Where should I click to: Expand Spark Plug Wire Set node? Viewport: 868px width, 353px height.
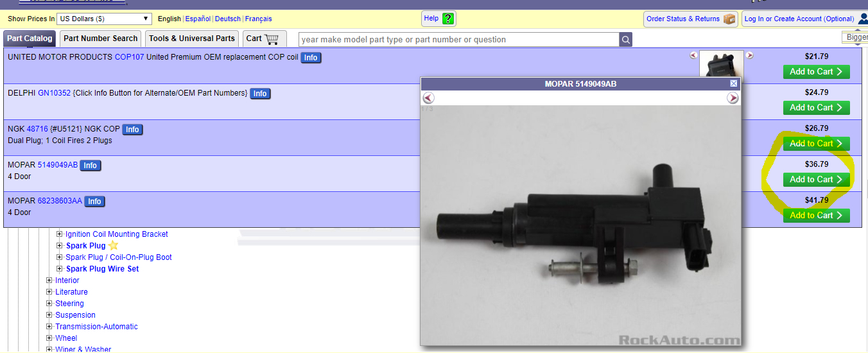60,269
